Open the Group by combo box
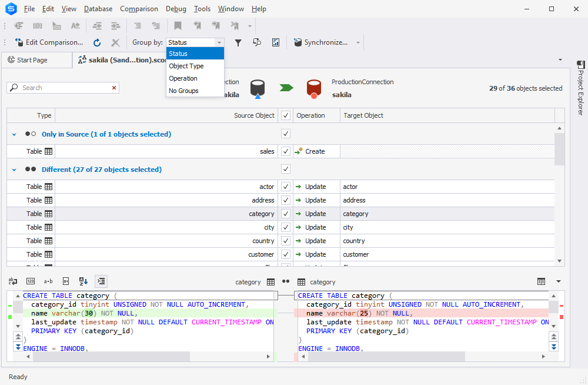This screenshot has height=385, width=588. (195, 42)
